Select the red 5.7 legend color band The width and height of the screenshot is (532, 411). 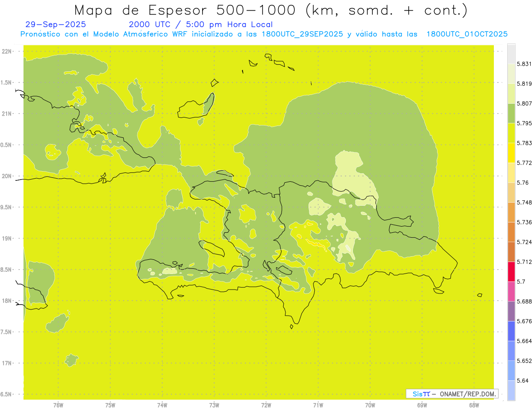[x=511, y=272]
